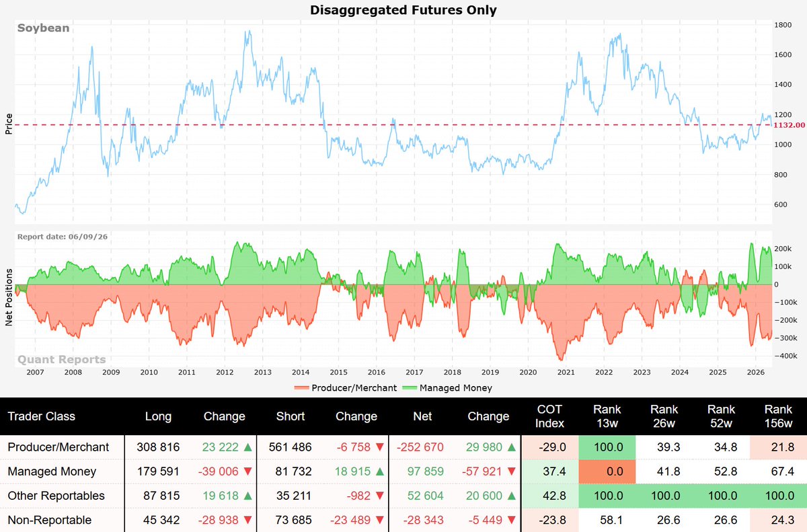Click the Managed Money long value 179 591

(158, 471)
